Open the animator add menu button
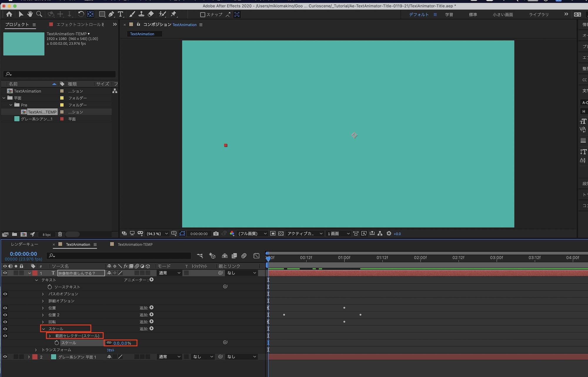This screenshot has width=588, height=377. point(151,280)
